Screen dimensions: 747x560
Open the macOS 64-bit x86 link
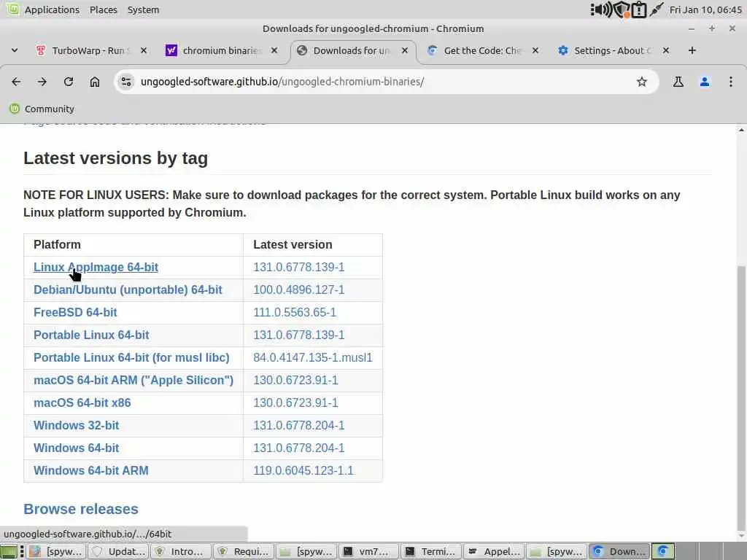(x=82, y=402)
